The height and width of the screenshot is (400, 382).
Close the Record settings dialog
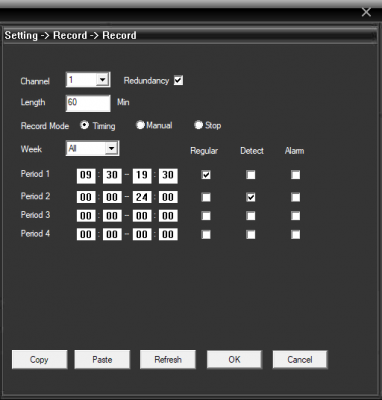coord(366,12)
